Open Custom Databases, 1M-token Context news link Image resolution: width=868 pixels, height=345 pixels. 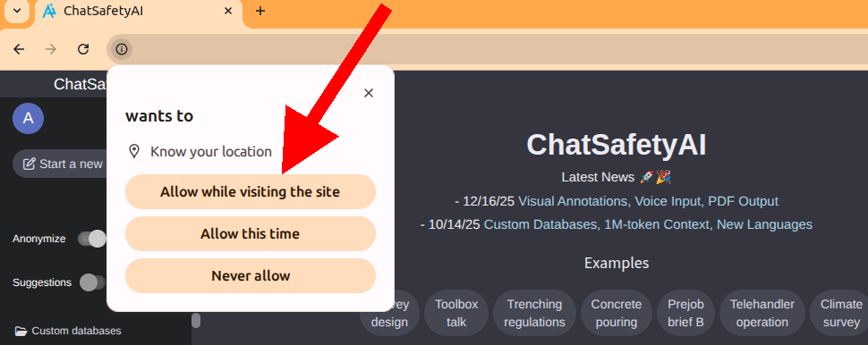click(x=648, y=224)
